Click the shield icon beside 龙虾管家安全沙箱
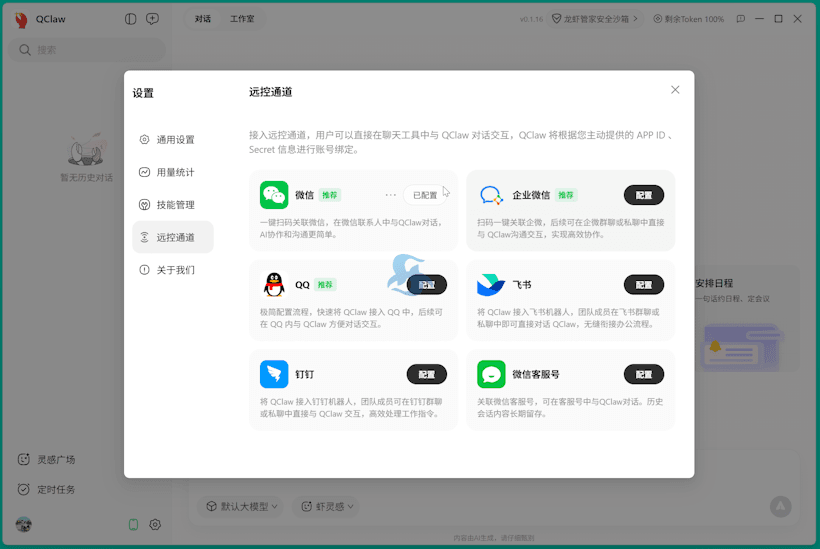820x549 pixels. [x=556, y=19]
